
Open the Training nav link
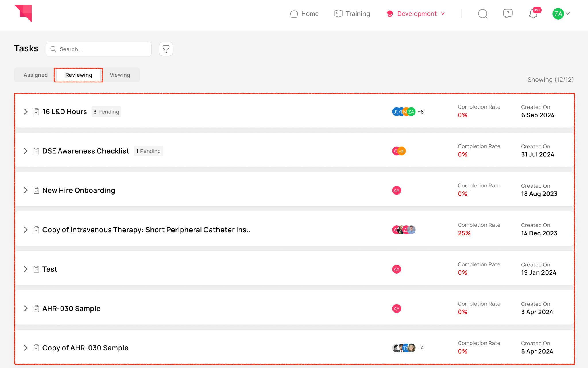(352, 14)
